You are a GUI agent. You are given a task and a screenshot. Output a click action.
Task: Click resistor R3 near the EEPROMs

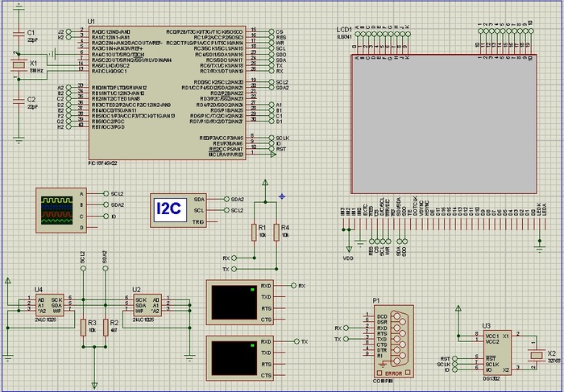(83, 326)
